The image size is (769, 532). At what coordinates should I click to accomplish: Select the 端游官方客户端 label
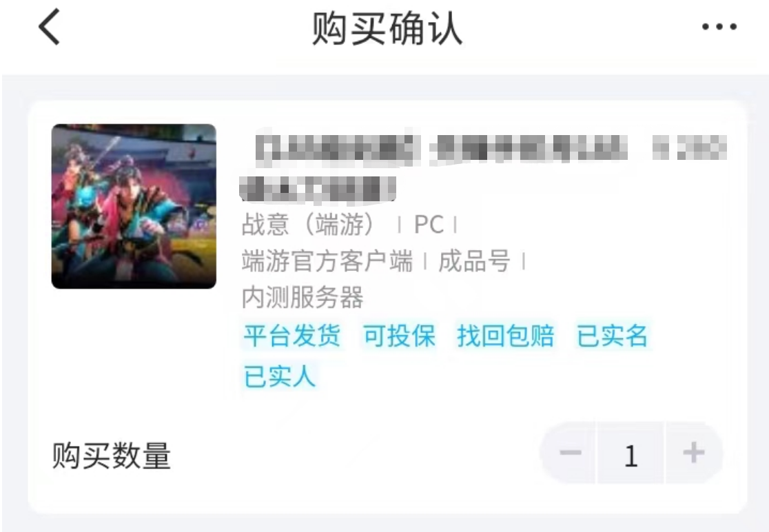(x=327, y=261)
